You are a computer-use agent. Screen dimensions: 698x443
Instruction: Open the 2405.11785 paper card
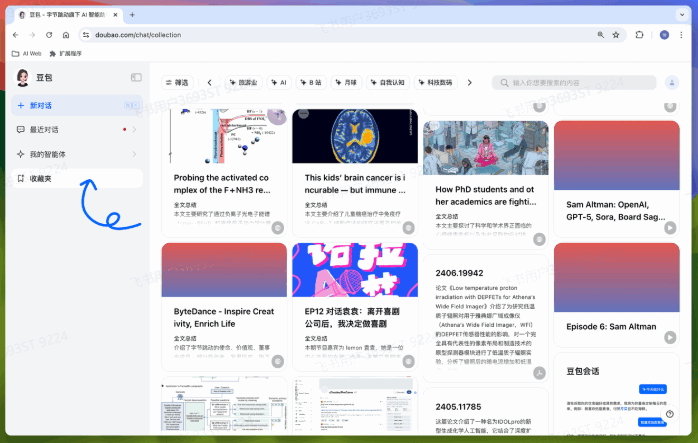pos(486,412)
